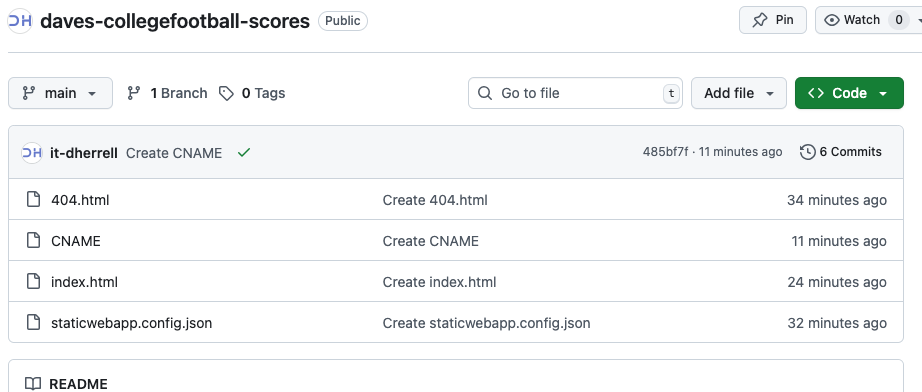Click the file icon for 404.html
922x392 pixels.
click(x=34, y=200)
